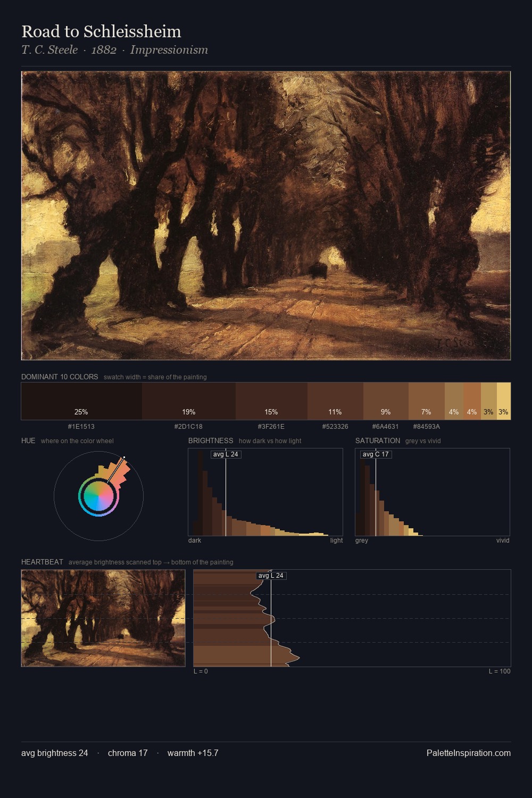This screenshot has height=798, width=532.
Task: Click the hue color wheel
Action: 98,496
